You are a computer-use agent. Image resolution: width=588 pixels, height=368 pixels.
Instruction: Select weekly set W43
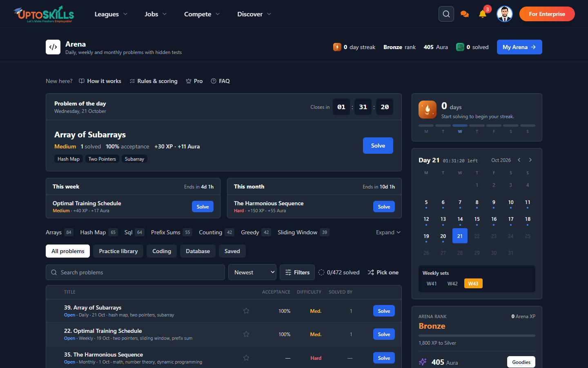point(473,283)
